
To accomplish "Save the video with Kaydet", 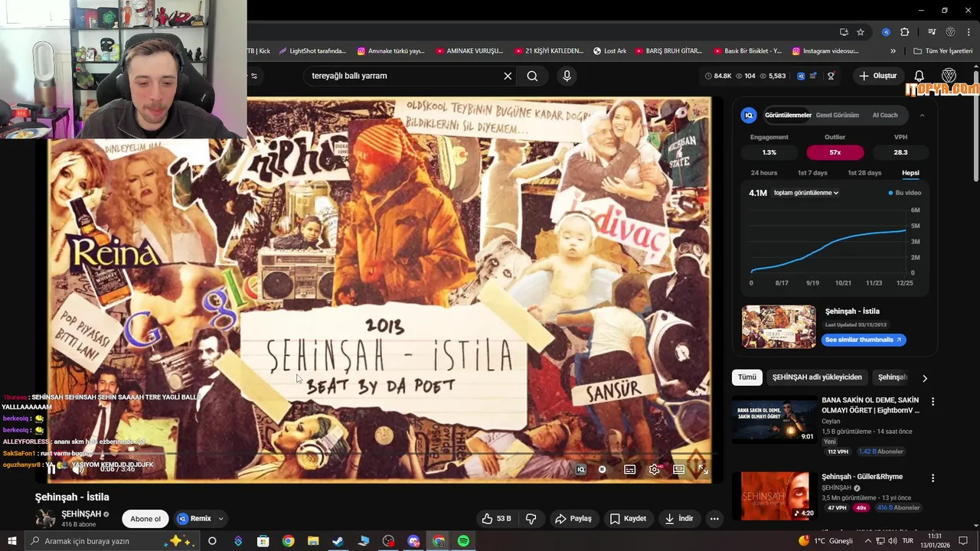I will point(628,518).
